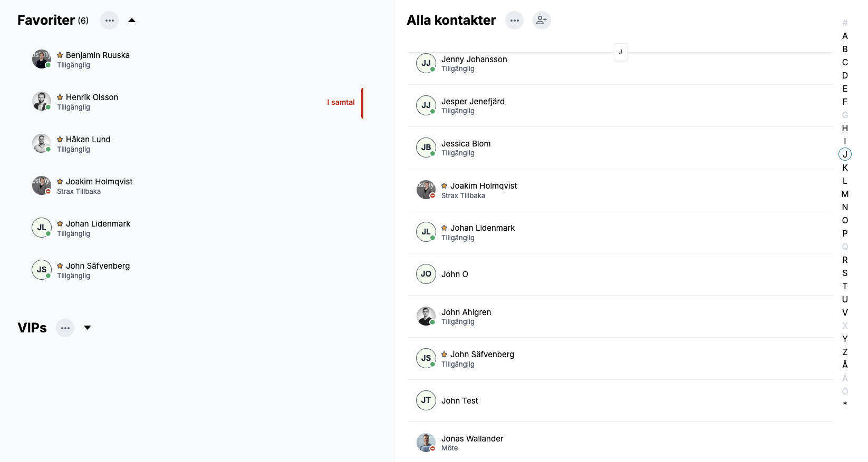Open the Jessica Blom contact entry
The height and width of the screenshot is (462, 868).
(x=466, y=144)
